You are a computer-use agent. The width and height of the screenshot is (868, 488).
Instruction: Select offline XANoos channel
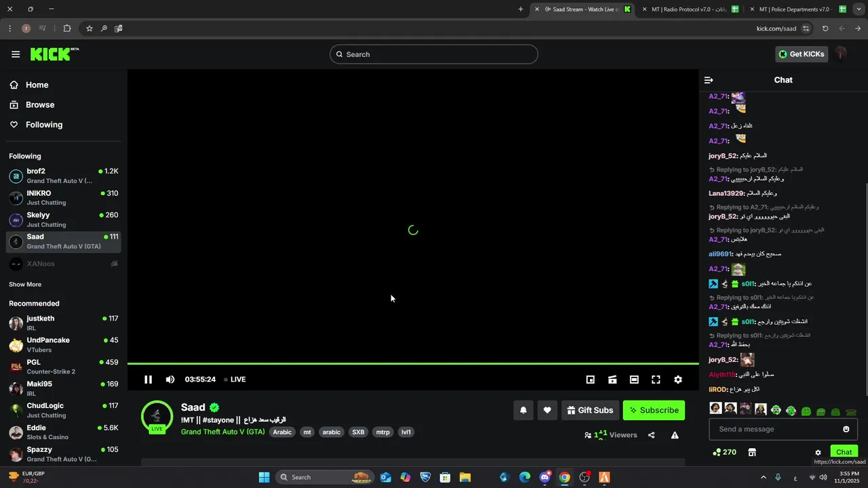click(64, 264)
